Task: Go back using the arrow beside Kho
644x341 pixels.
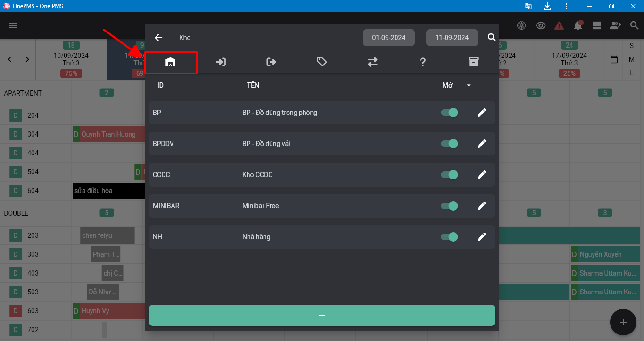Action: [158, 38]
